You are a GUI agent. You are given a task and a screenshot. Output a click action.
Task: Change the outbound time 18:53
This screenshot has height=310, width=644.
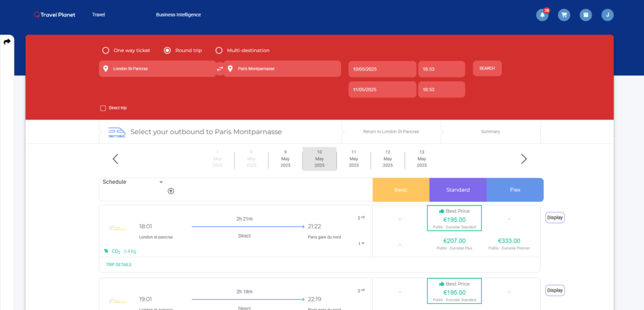tap(441, 69)
